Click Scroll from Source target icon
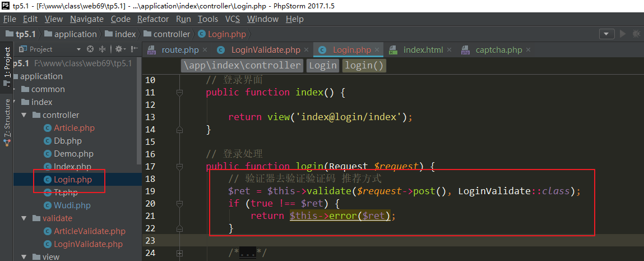The width and height of the screenshot is (644, 261). tap(90, 49)
